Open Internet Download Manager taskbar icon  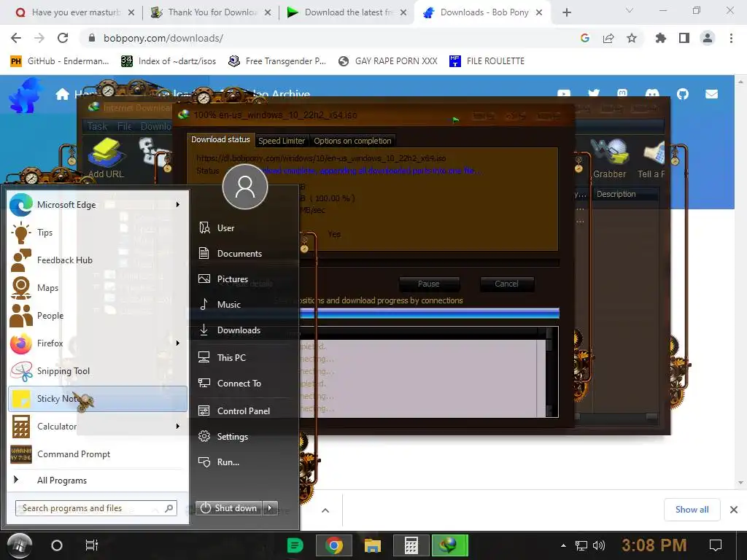[449, 545]
